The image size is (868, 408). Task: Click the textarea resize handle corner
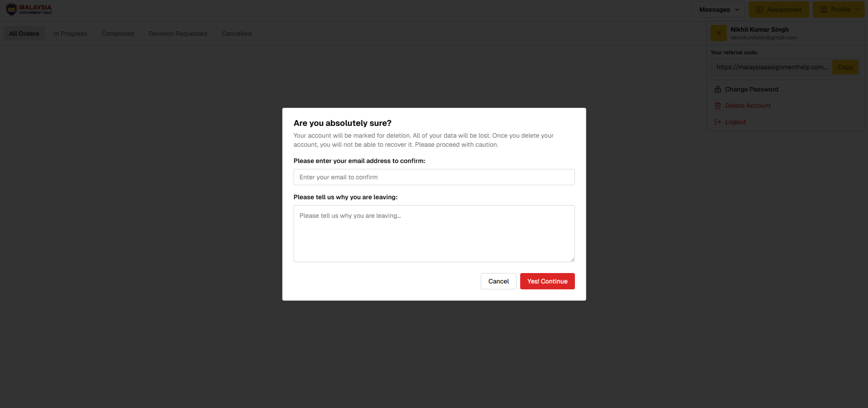click(572, 259)
